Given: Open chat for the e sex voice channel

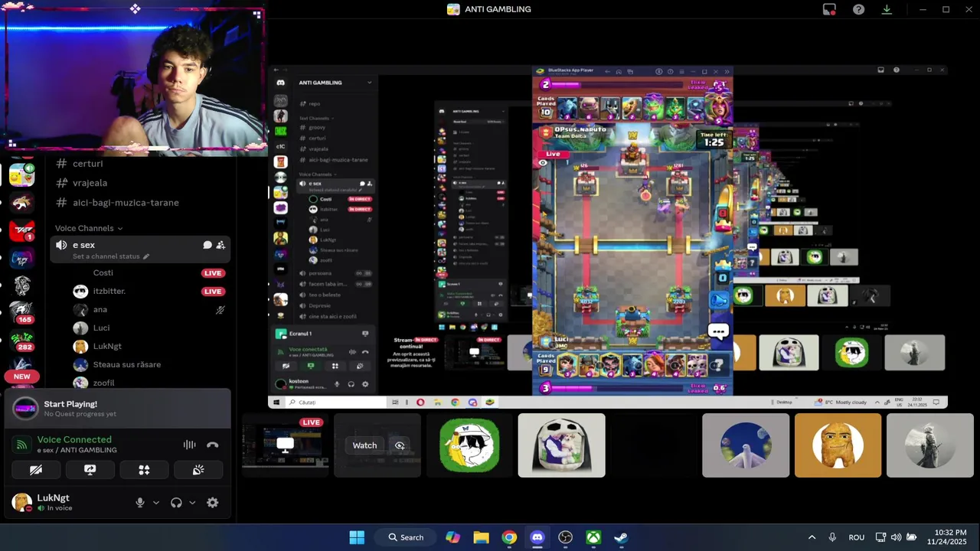Looking at the screenshot, I should pos(207,245).
